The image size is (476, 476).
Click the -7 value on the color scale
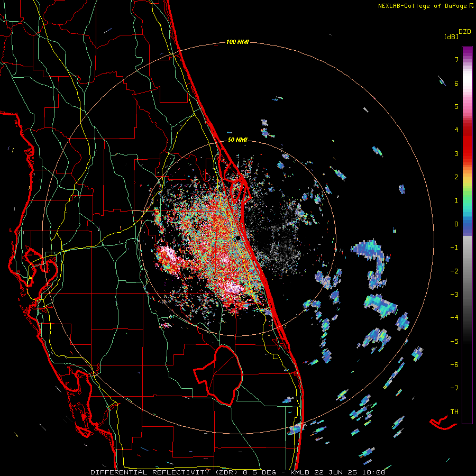[x=454, y=388]
